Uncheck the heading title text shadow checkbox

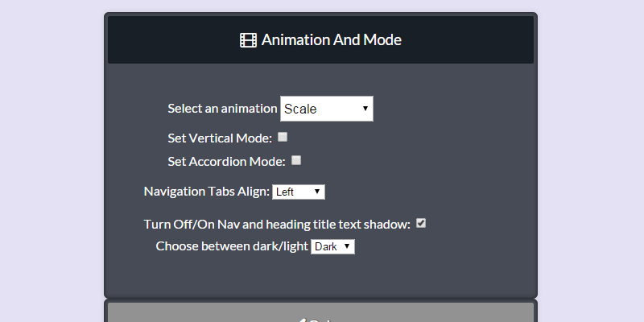tap(420, 223)
